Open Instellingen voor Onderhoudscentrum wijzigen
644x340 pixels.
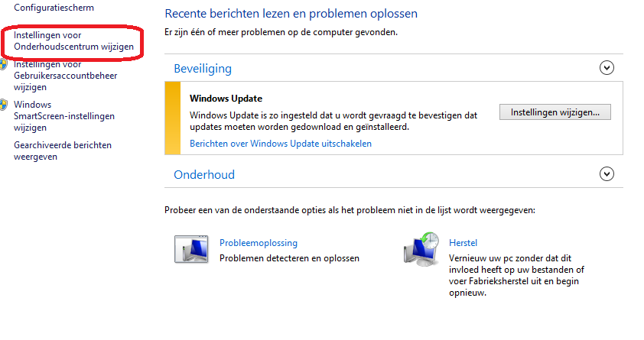click(x=73, y=41)
